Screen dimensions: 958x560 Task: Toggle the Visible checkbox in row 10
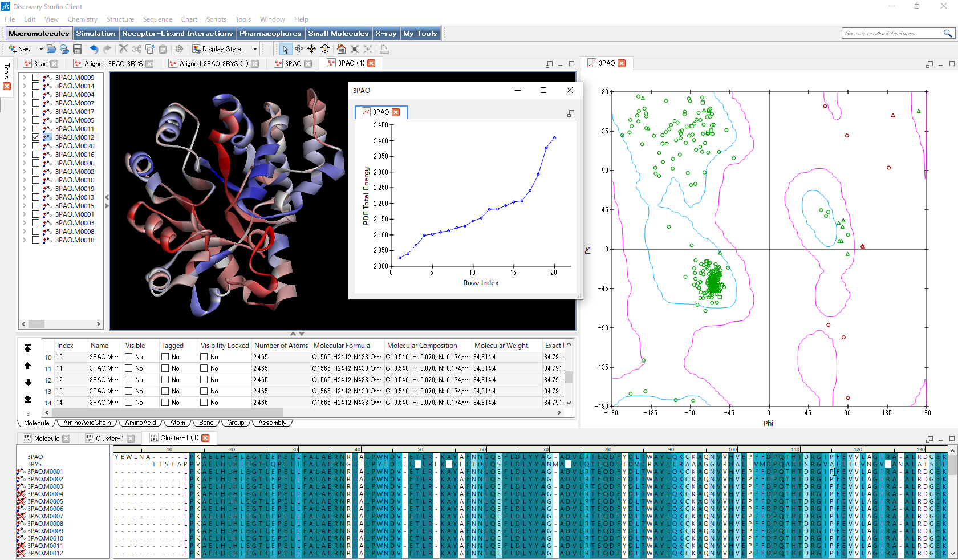pos(129,357)
